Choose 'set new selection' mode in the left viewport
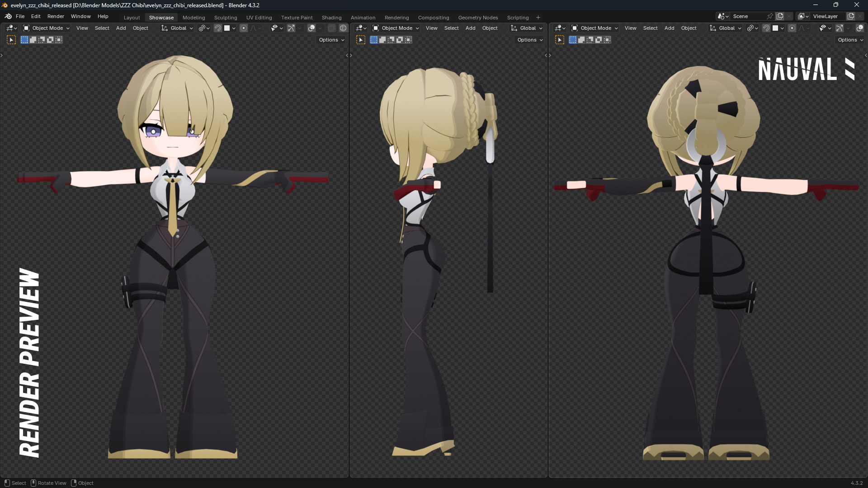Image resolution: width=868 pixels, height=488 pixels. [x=24, y=40]
